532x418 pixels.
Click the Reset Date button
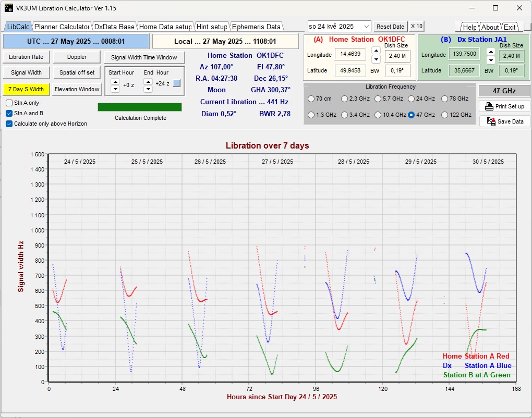click(390, 27)
